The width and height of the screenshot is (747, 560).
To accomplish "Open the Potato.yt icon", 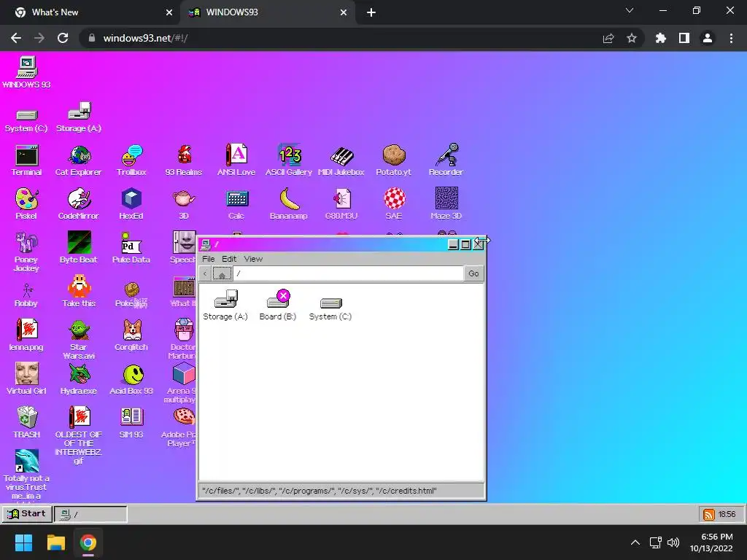I will point(393,160).
